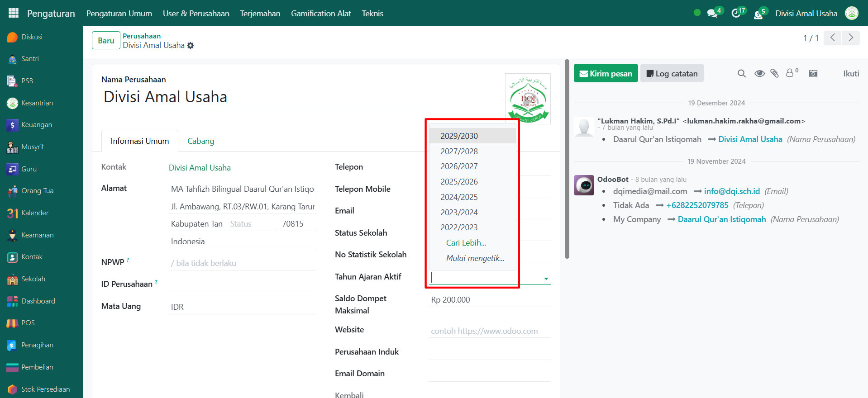The height and width of the screenshot is (398, 868).
Task: Open the followers person icon
Action: pos(790,73)
